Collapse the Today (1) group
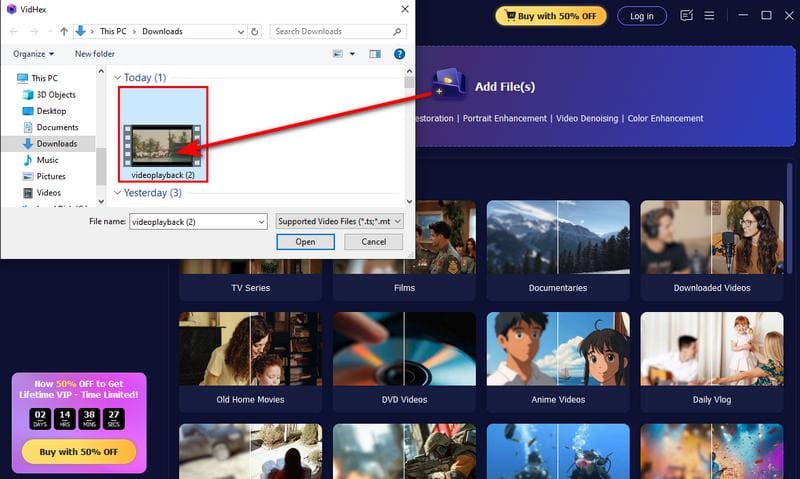Screen dimensions: 800x479 (117, 78)
